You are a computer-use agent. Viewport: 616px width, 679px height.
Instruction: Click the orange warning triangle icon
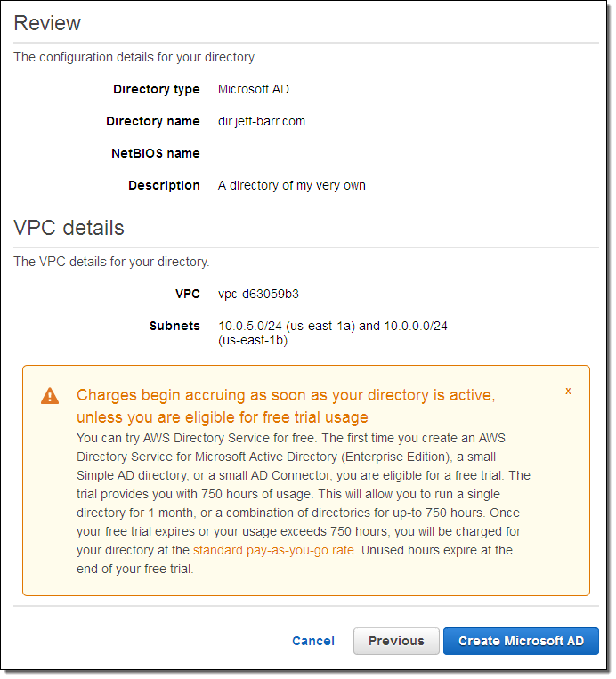(x=50, y=396)
